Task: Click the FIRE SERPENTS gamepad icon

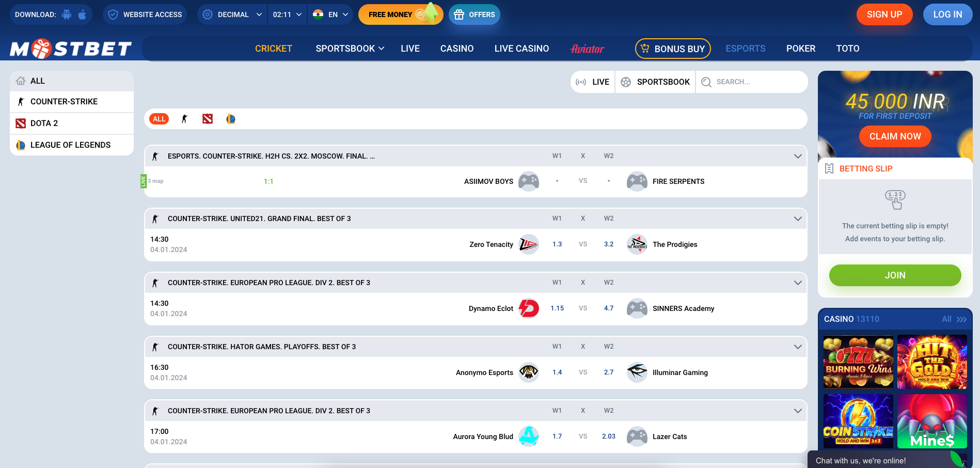Action: [637, 181]
